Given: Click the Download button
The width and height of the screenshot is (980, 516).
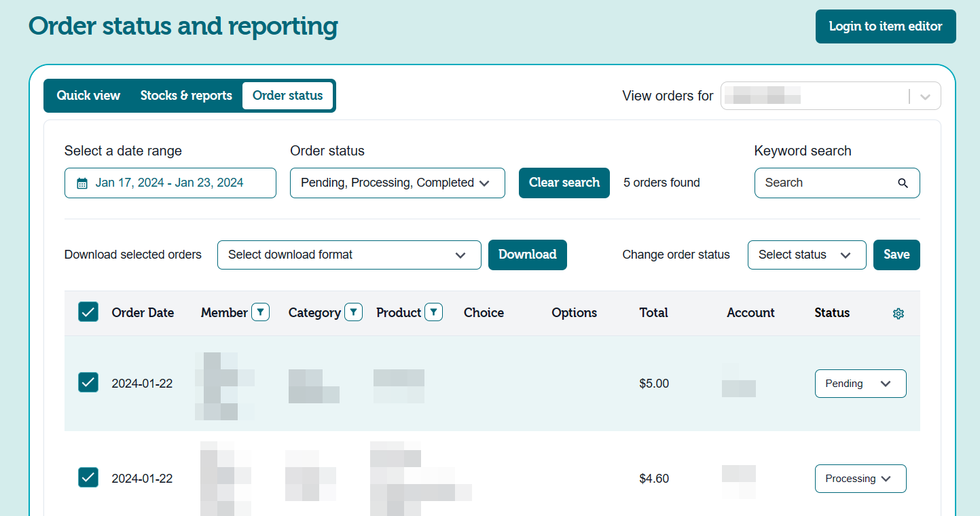Looking at the screenshot, I should click(x=528, y=255).
